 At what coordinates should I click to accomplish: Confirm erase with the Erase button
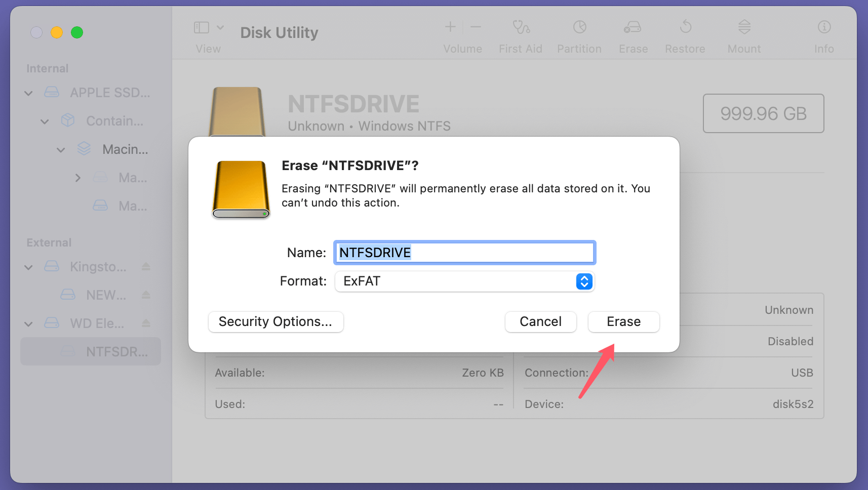pyautogui.click(x=623, y=321)
